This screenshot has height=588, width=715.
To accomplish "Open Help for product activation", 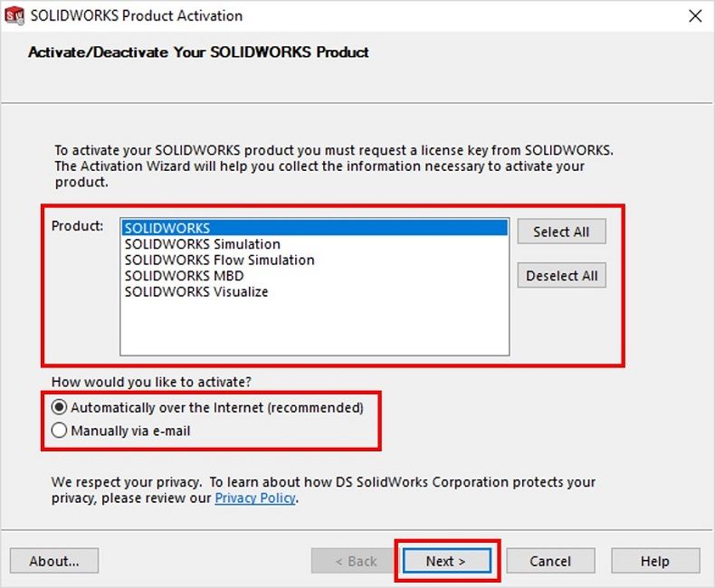I will click(655, 561).
